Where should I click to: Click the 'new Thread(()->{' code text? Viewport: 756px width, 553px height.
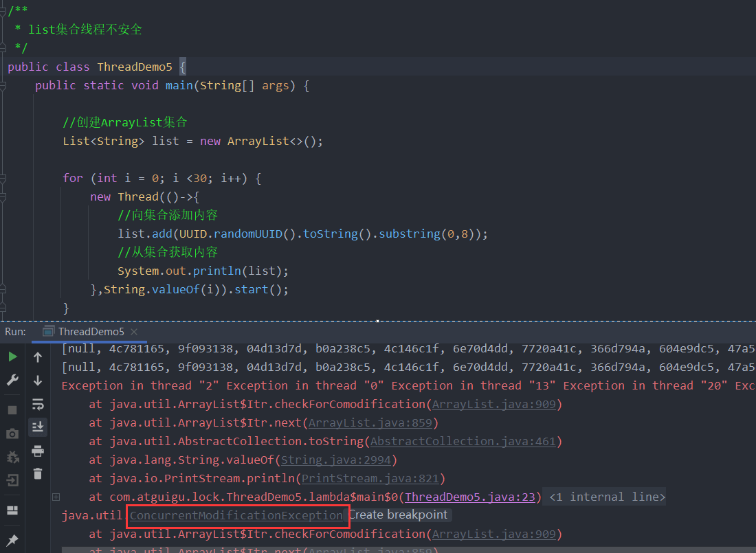coord(144,196)
